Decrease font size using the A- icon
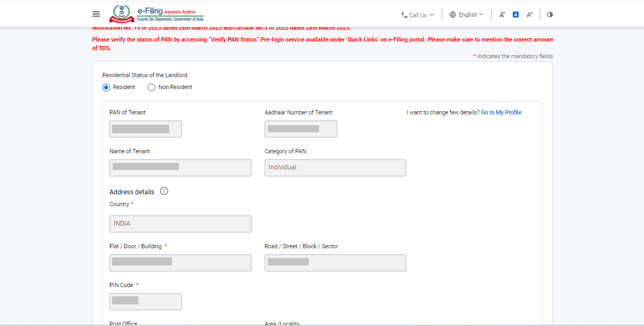Screen dimensions: 644x326 tap(502, 15)
